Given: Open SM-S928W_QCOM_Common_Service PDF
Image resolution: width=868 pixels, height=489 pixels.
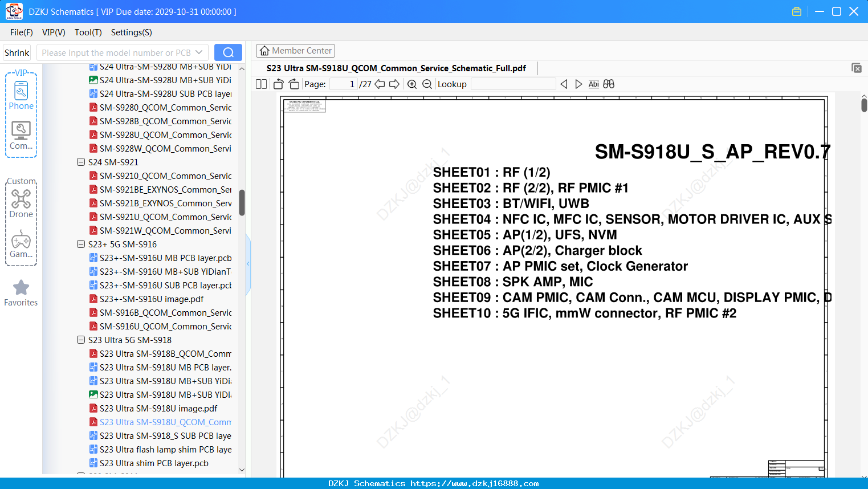Looking at the screenshot, I should [x=161, y=148].
